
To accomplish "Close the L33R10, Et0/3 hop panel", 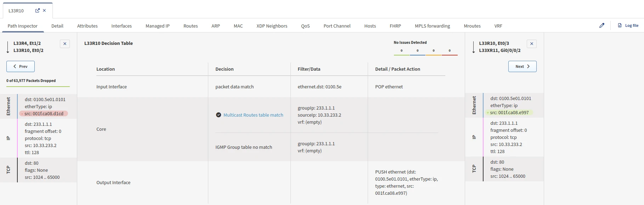I will 531,44.
